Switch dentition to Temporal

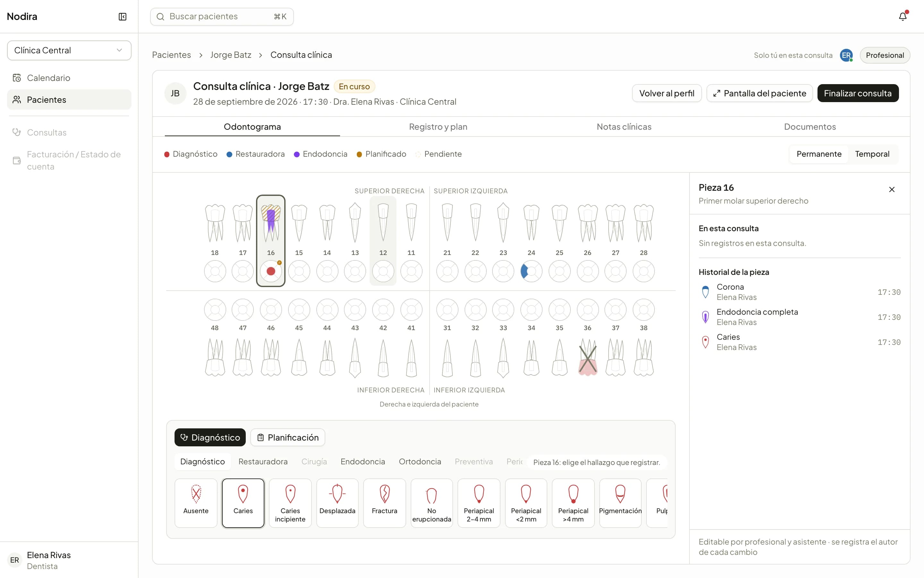[x=872, y=154]
